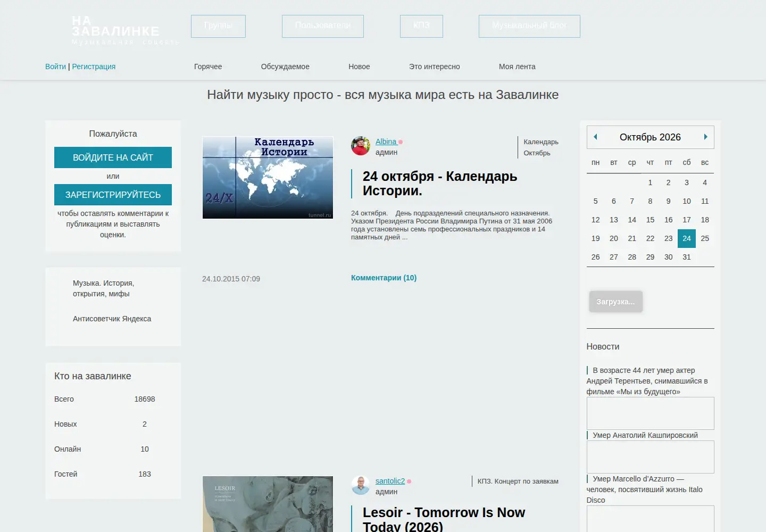Open the КПЗ section
This screenshot has height=532, width=766.
(421, 26)
